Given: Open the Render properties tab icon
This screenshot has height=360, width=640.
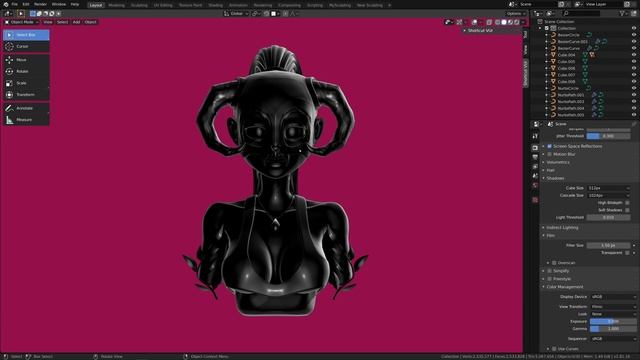Looking at the screenshot, I should [x=535, y=148].
